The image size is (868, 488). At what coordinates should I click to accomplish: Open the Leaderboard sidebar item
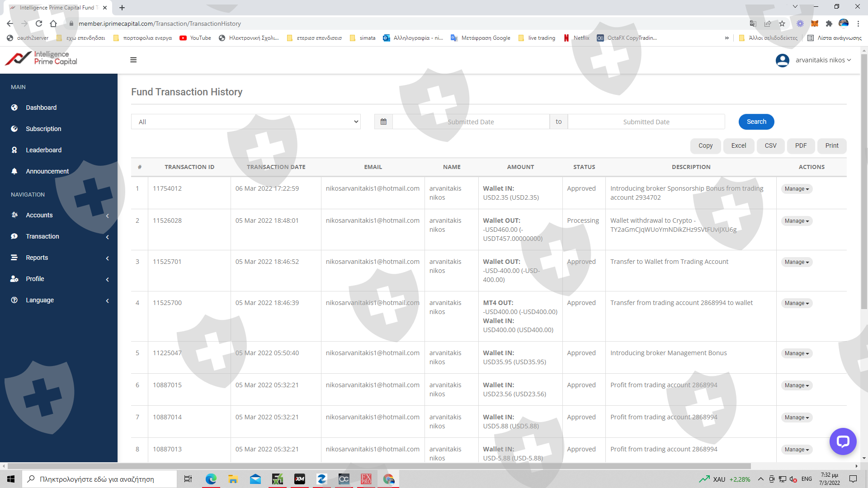click(43, 150)
